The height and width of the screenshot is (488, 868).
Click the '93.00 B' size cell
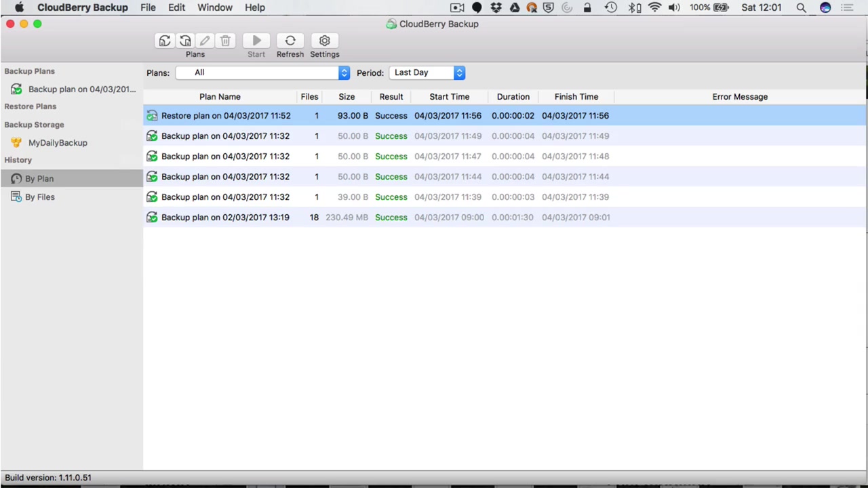[353, 116]
